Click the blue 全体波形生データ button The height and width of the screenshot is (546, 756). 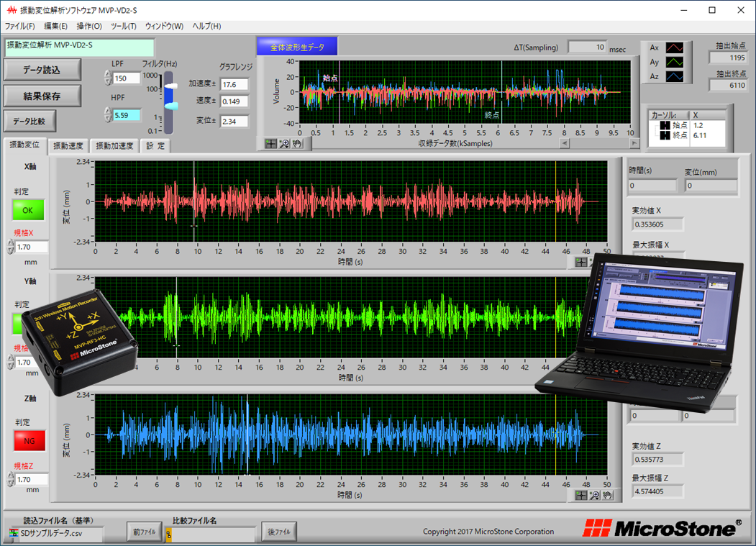click(x=297, y=47)
